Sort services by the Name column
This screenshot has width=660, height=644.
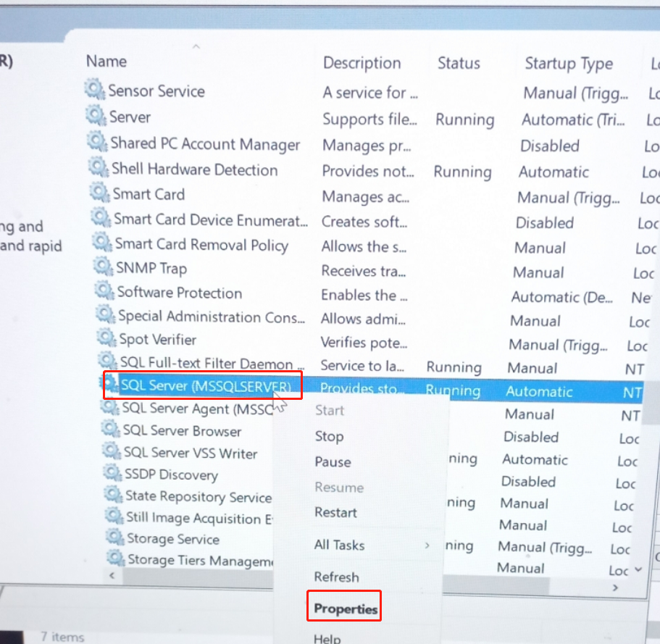106,62
